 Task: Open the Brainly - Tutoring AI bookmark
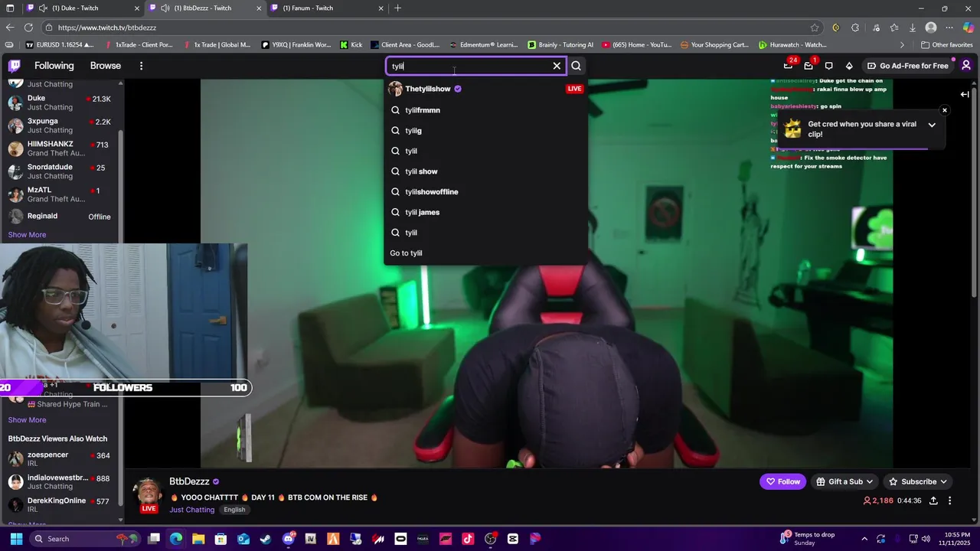pyautogui.click(x=560, y=45)
